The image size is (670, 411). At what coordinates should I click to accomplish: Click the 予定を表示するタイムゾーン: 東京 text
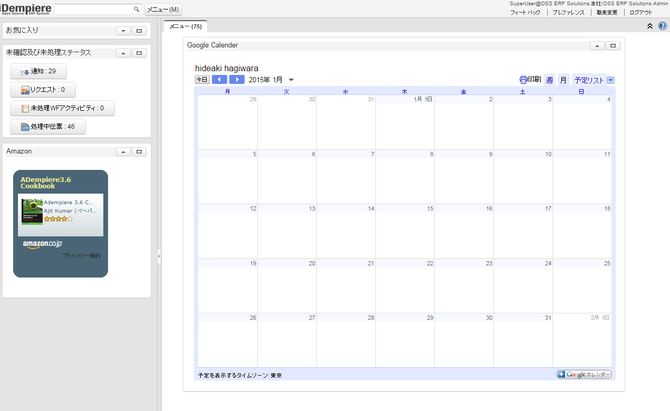point(240,376)
